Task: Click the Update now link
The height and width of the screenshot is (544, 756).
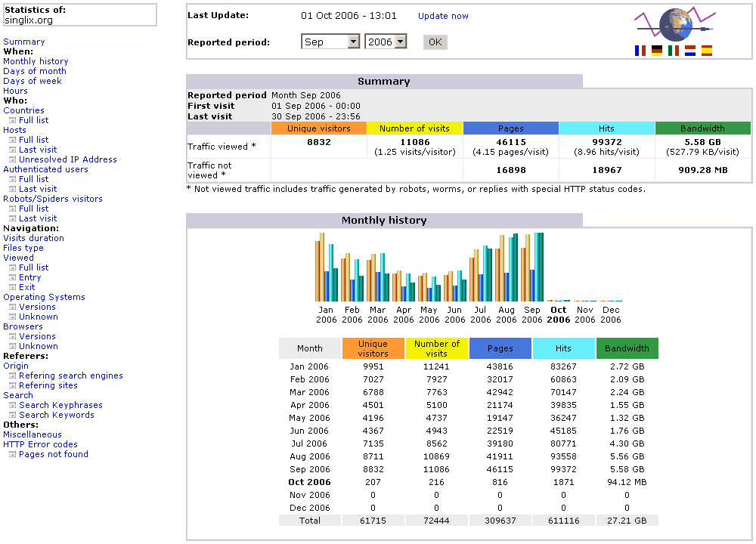Action: (x=443, y=16)
